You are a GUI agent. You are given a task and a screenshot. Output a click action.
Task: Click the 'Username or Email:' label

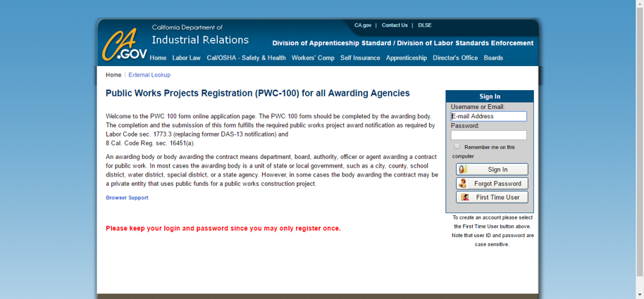[x=478, y=107]
